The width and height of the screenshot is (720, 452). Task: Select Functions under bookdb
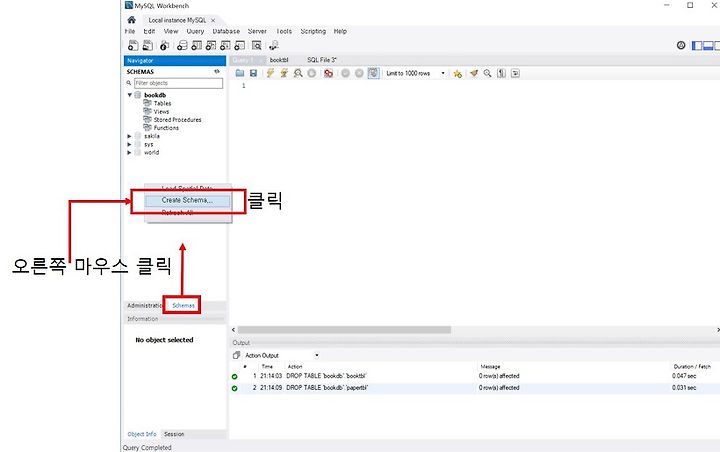coord(166,128)
